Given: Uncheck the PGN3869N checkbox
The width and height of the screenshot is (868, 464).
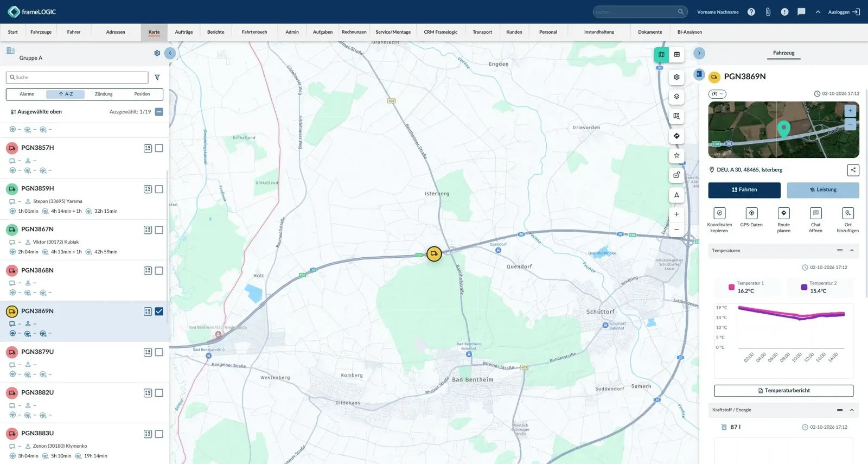Looking at the screenshot, I should (x=159, y=312).
